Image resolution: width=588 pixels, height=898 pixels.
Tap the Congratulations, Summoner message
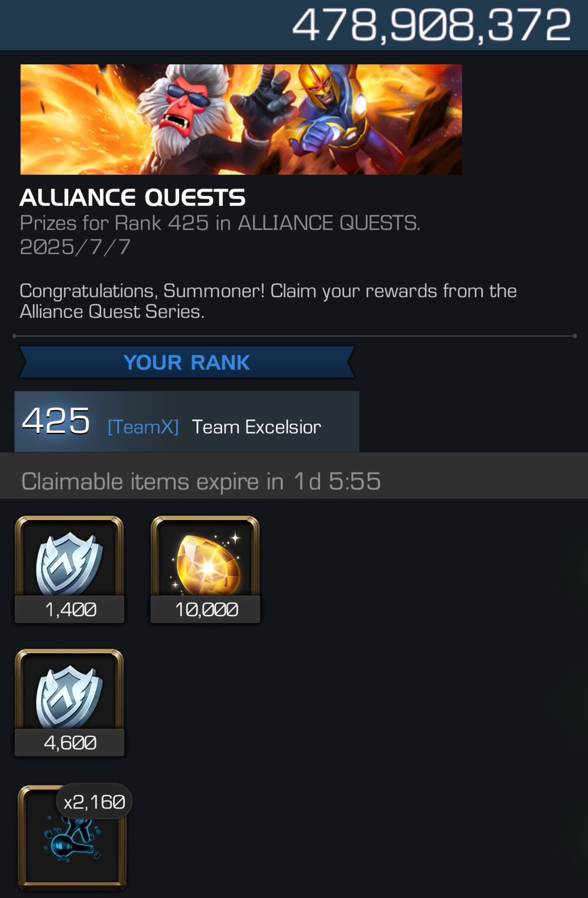click(268, 301)
